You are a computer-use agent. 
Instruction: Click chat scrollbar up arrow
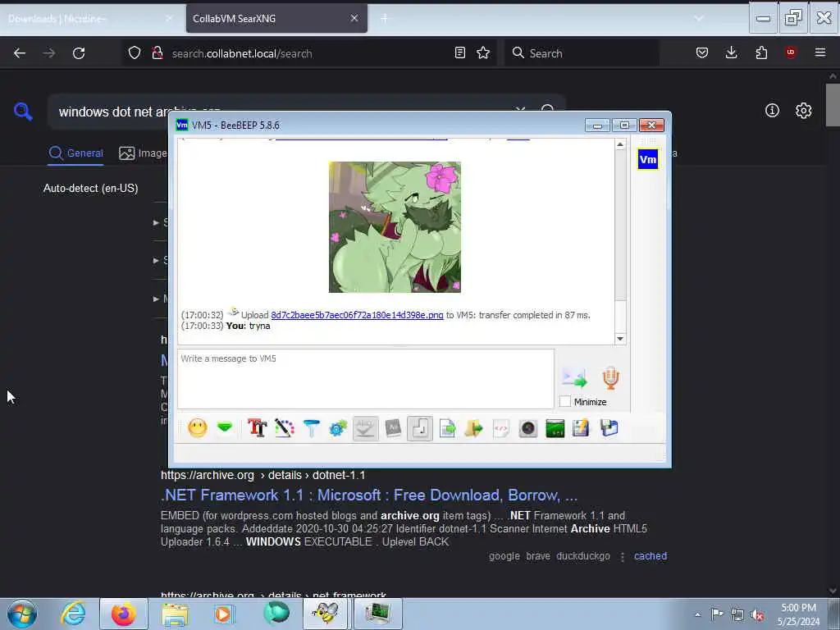click(x=620, y=144)
